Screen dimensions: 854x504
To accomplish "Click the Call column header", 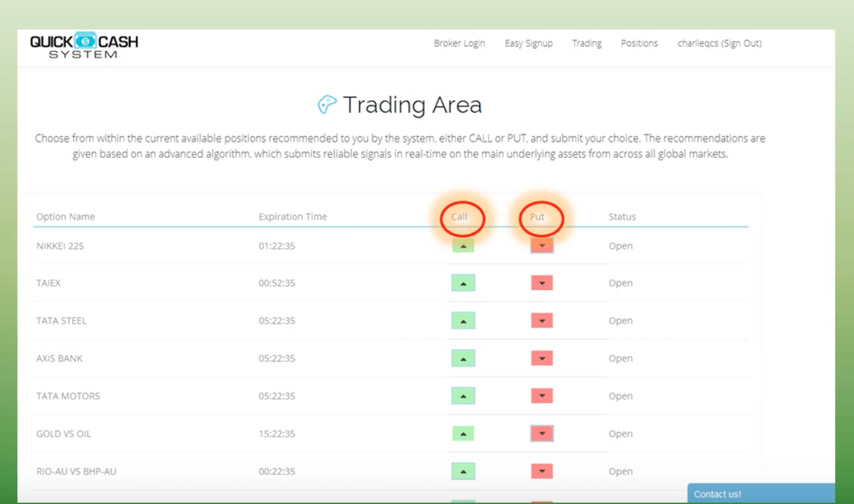I will click(x=459, y=216).
